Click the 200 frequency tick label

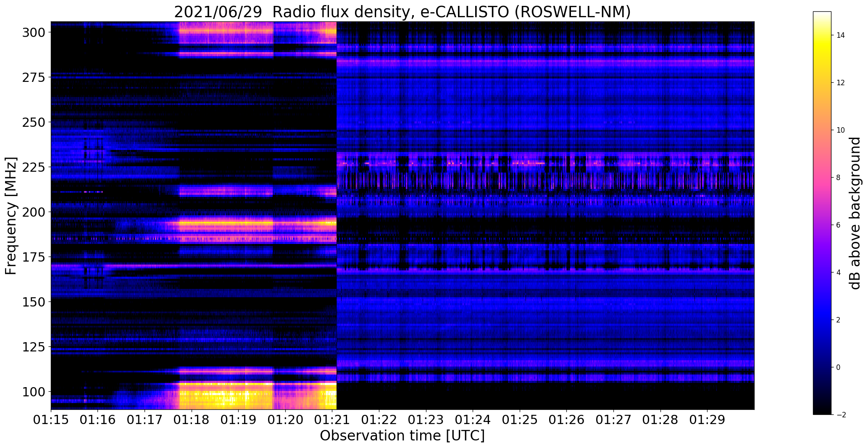coord(33,212)
